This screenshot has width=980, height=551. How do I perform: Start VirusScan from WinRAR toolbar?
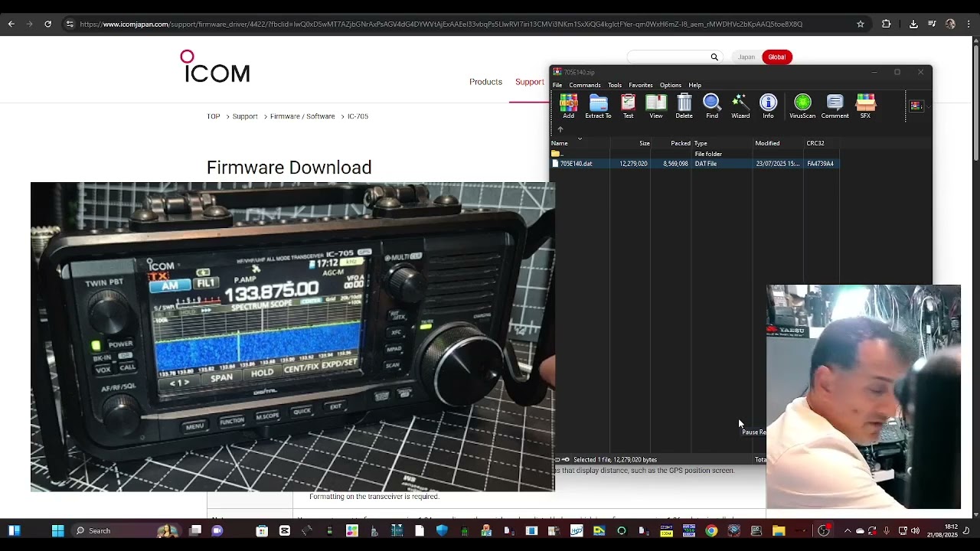[x=802, y=106]
